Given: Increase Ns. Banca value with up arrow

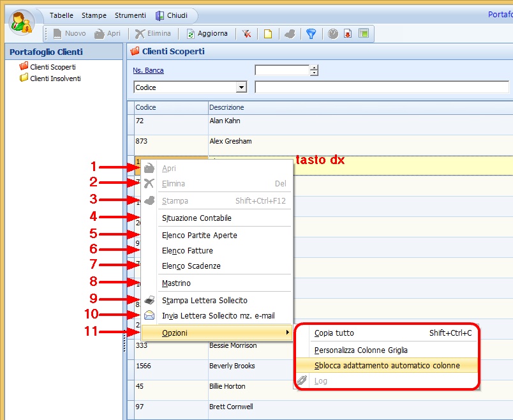Looking at the screenshot, I should (314, 68).
